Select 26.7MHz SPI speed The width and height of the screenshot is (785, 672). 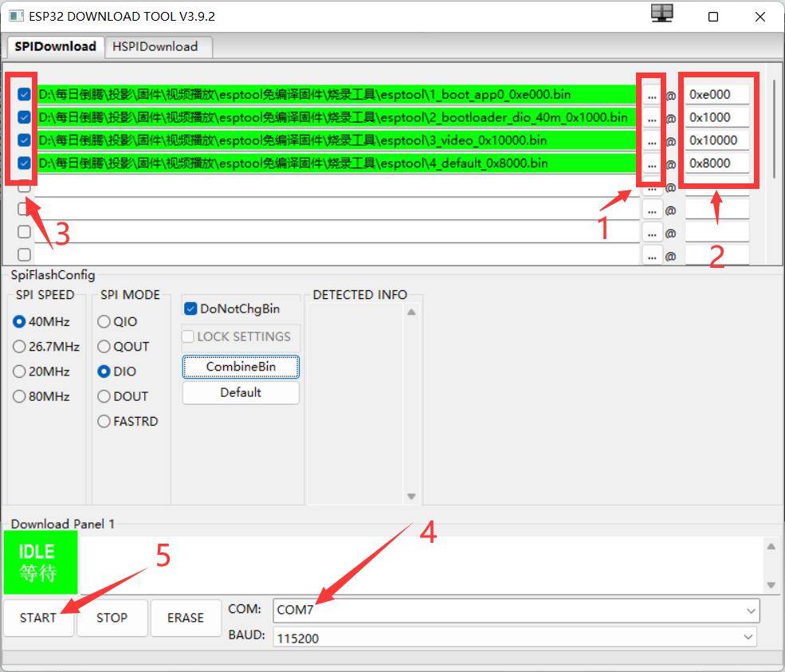click(x=46, y=347)
